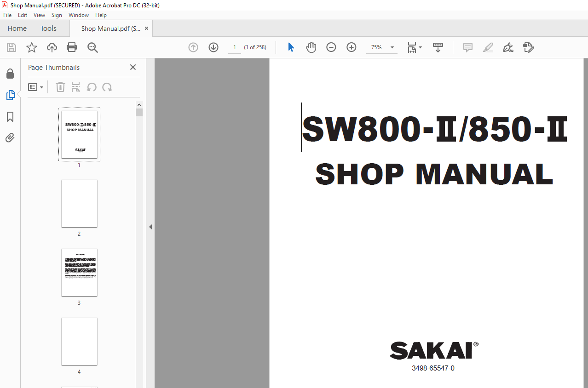Toggle Page Thumbnails sidebar icon
The width and height of the screenshot is (588, 388).
pos(10,95)
